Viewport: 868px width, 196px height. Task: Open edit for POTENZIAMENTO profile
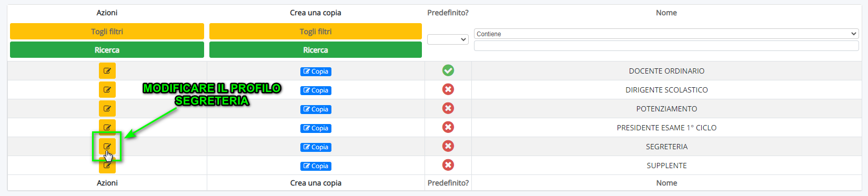click(x=107, y=109)
